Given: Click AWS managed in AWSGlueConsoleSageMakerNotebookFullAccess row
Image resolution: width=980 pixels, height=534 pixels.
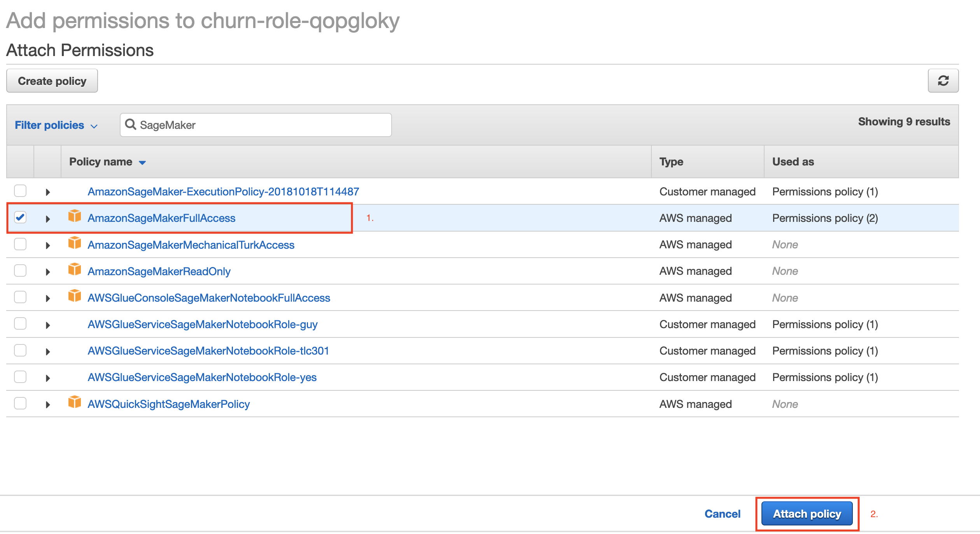Looking at the screenshot, I should (695, 298).
